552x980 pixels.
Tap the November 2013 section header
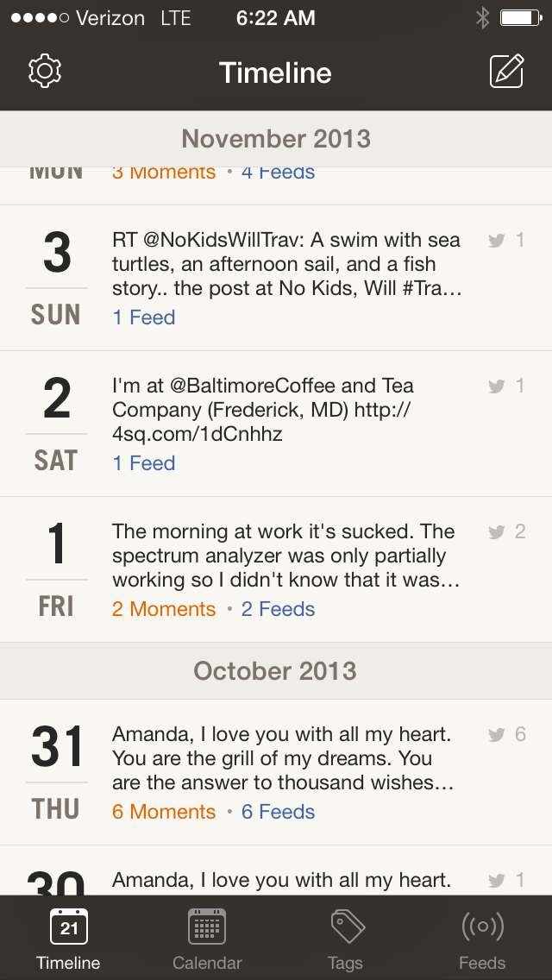(x=276, y=139)
